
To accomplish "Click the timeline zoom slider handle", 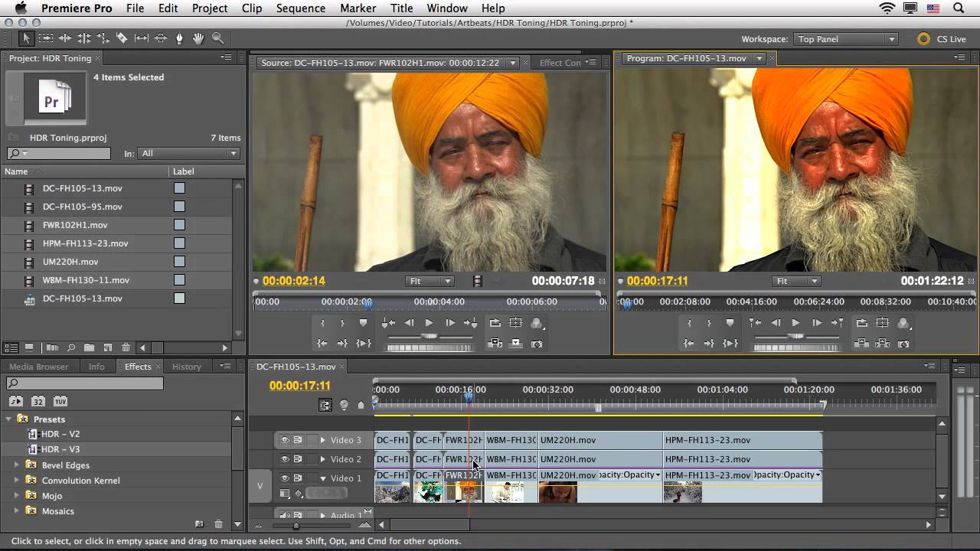I will coord(296,525).
